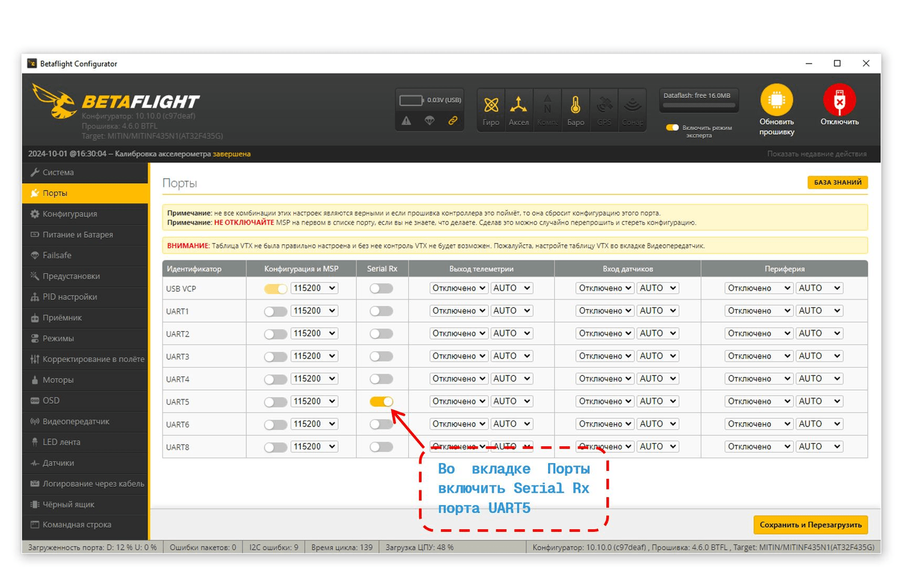
Task: Open USB VCP baud rate dropdown
Action: (x=314, y=288)
